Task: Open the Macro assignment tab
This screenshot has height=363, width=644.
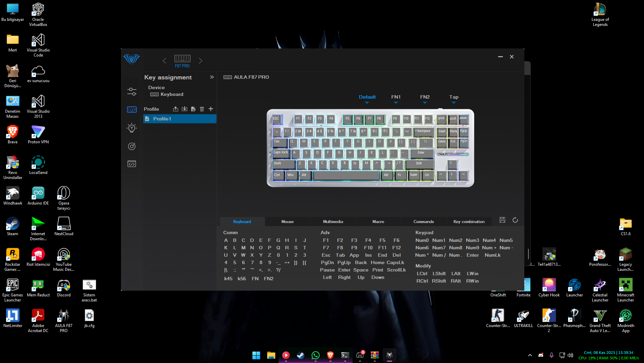Action: [378, 222]
